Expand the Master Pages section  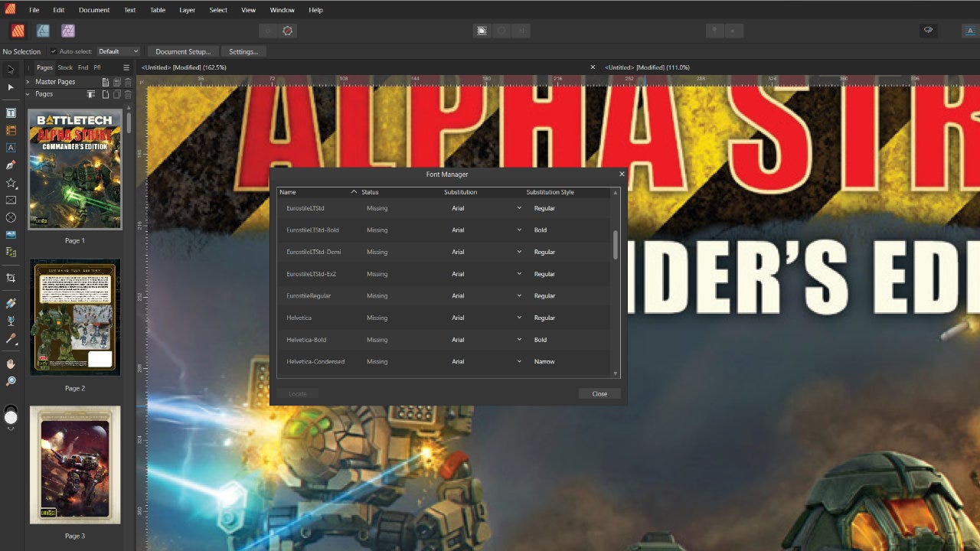click(x=28, y=82)
